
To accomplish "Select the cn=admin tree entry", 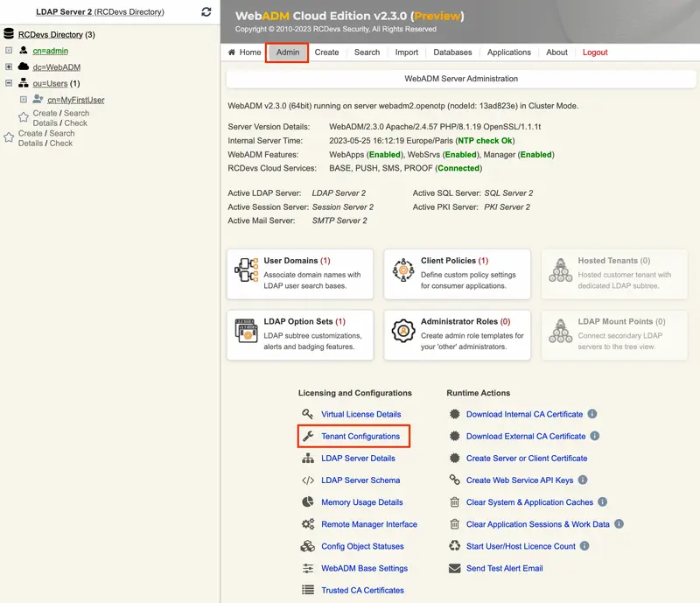I will (51, 51).
